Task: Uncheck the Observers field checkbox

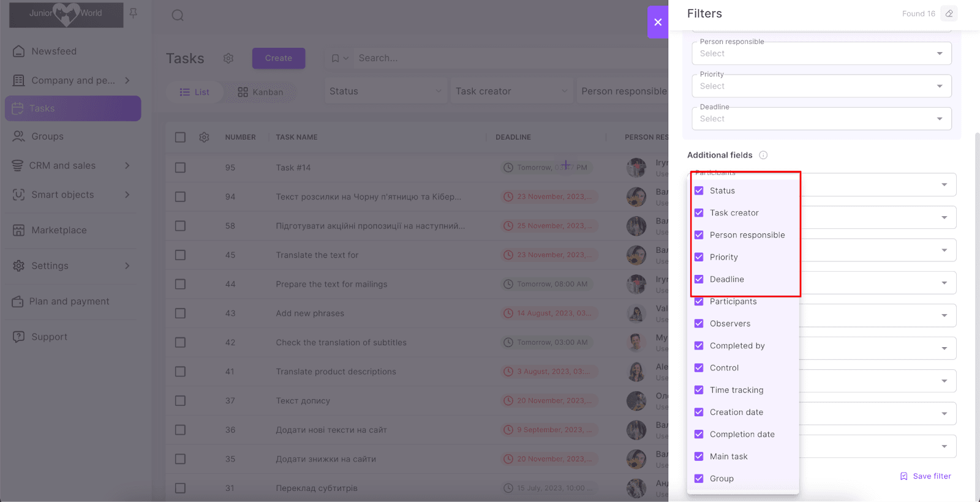Action: click(x=699, y=324)
